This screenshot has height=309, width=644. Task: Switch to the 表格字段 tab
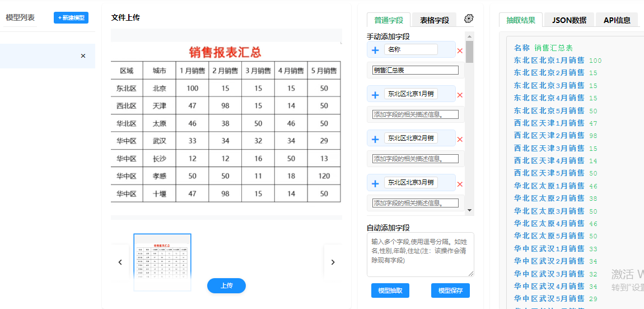(x=434, y=20)
